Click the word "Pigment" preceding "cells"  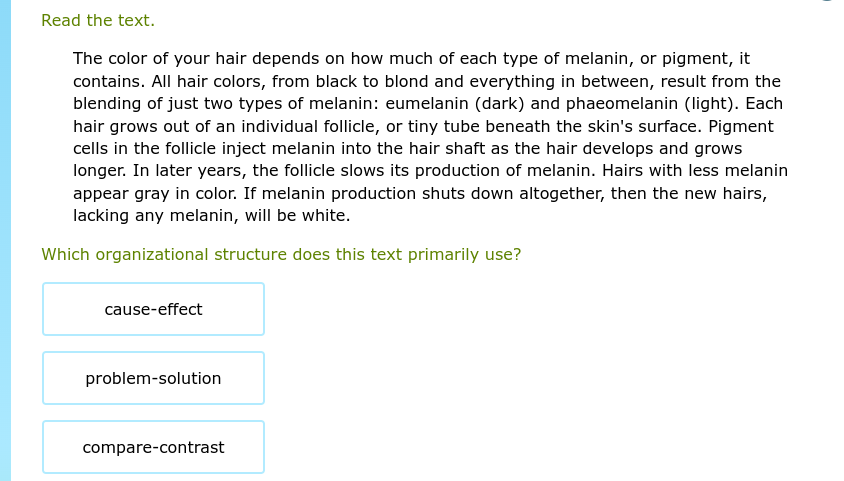tap(741, 126)
